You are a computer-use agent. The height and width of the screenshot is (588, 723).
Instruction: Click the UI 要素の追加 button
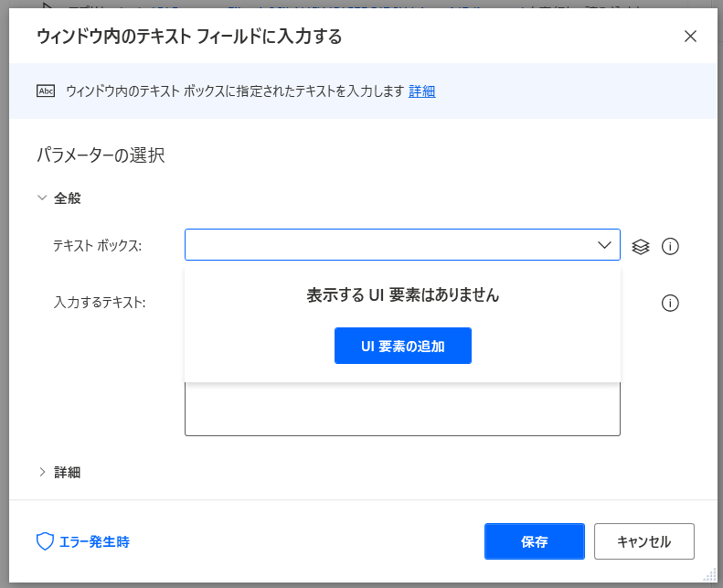coord(403,346)
